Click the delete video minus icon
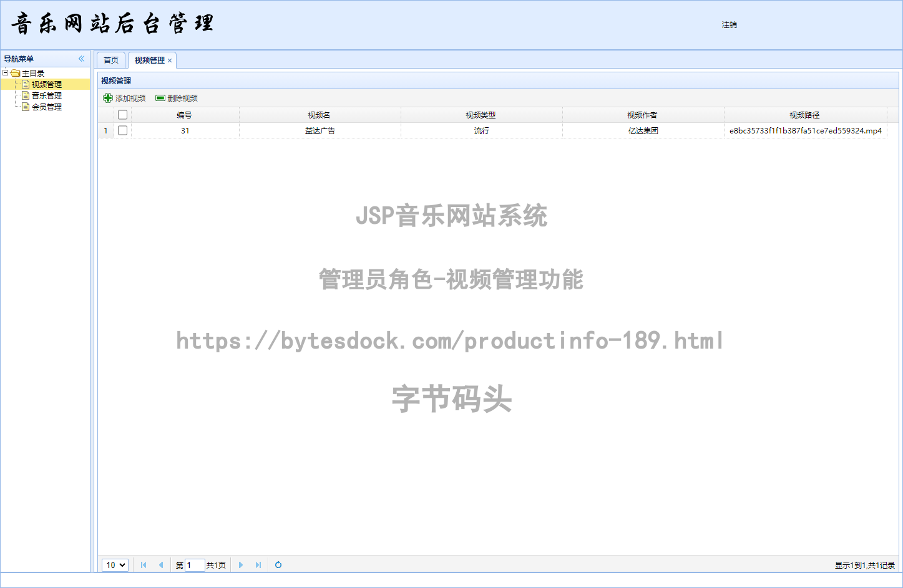Viewport: 903px width, 588px height. coord(160,98)
